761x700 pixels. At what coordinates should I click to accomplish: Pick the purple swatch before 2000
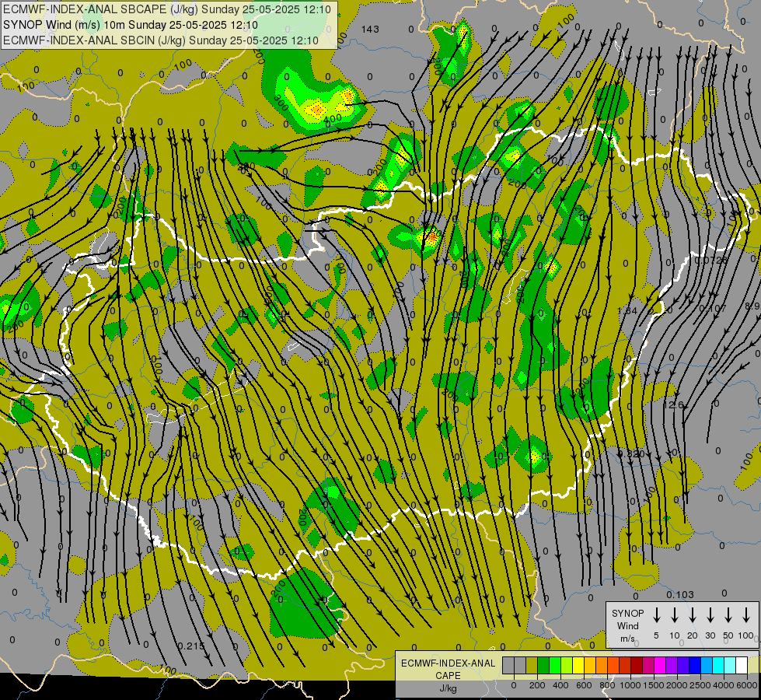672,665
